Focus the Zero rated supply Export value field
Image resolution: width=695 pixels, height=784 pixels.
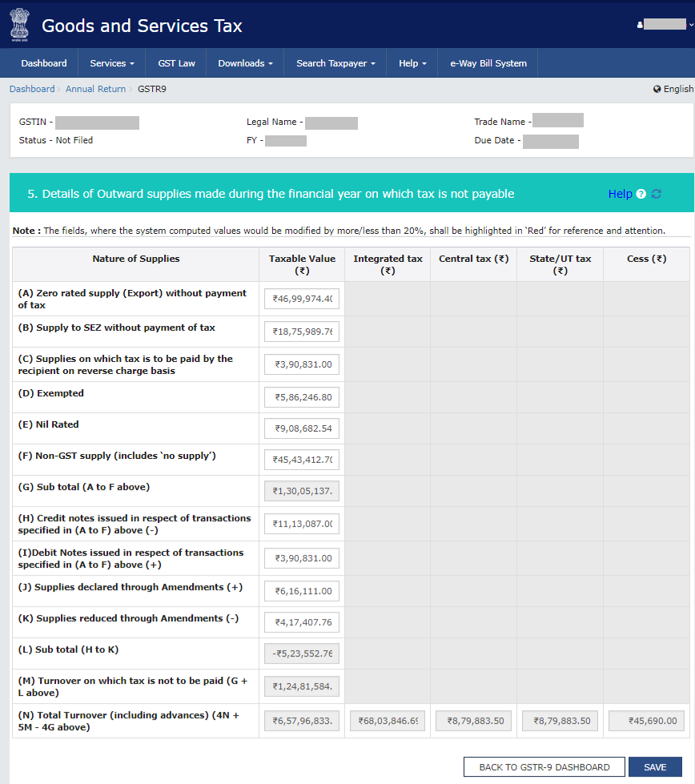pos(302,300)
